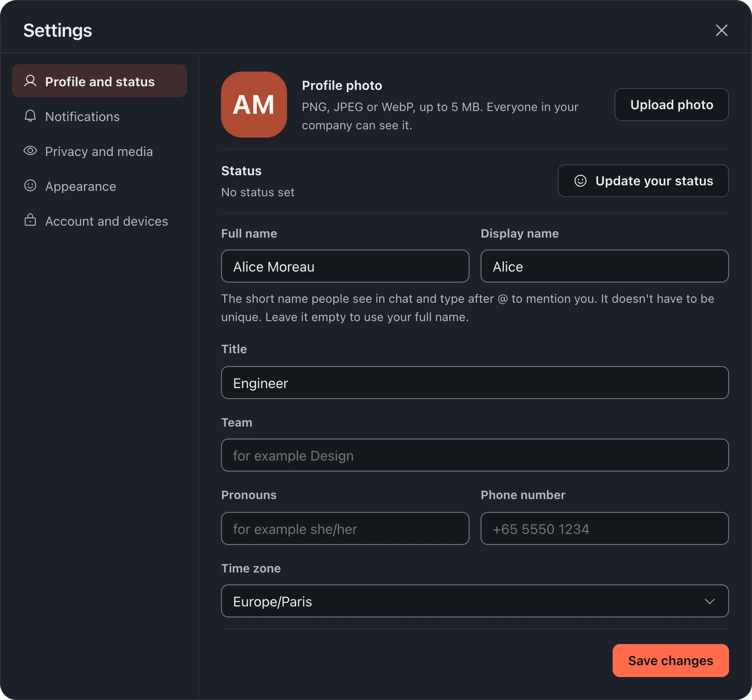Click the "Profile photo" heading
The height and width of the screenshot is (700, 752).
tap(342, 85)
